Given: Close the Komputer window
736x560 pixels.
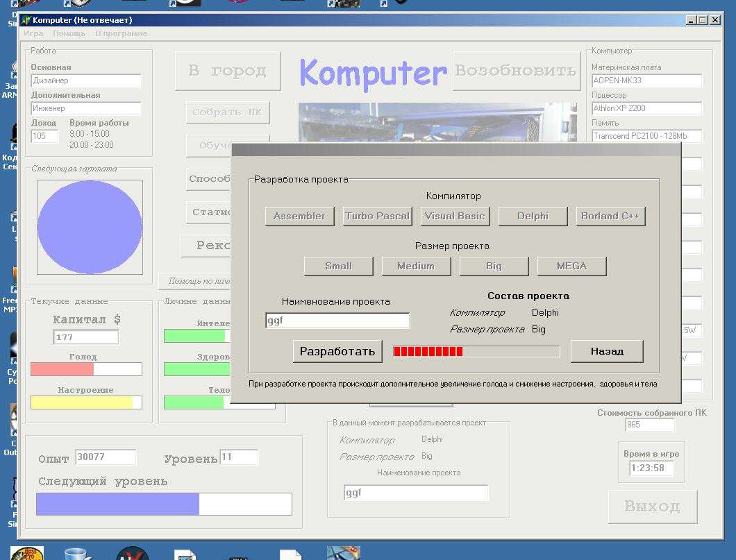Looking at the screenshot, I should [x=715, y=19].
